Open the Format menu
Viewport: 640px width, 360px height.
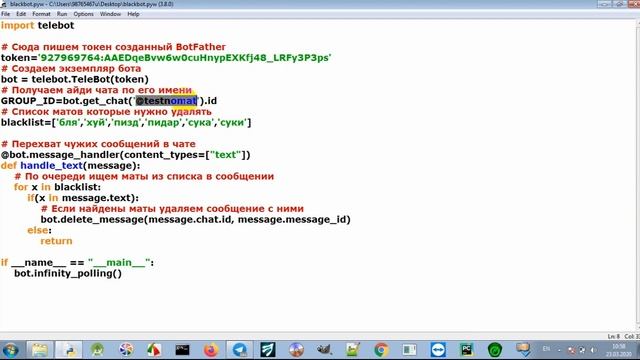[41, 14]
